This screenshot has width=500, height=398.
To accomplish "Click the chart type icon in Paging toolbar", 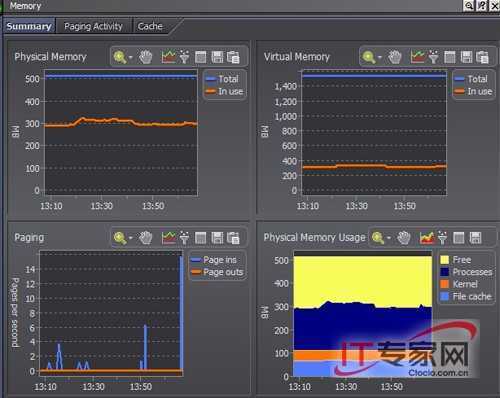I will click(x=169, y=238).
